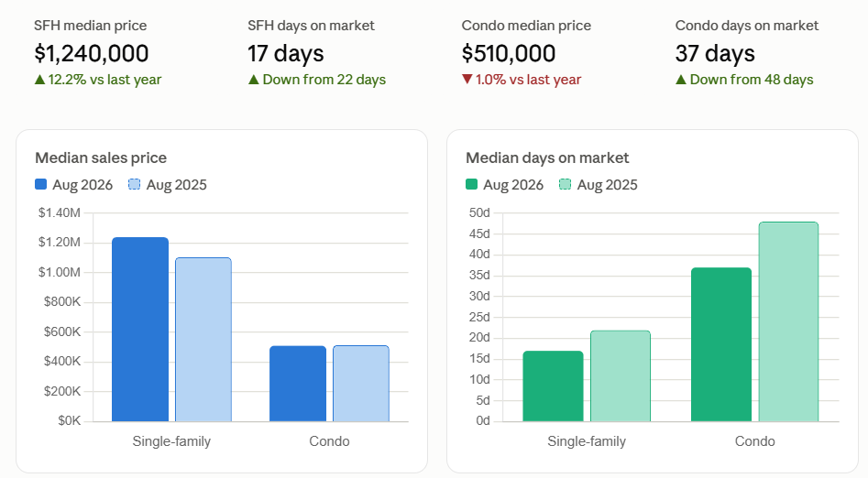Click the 0d axis tick label
868x478 pixels.
tap(483, 421)
